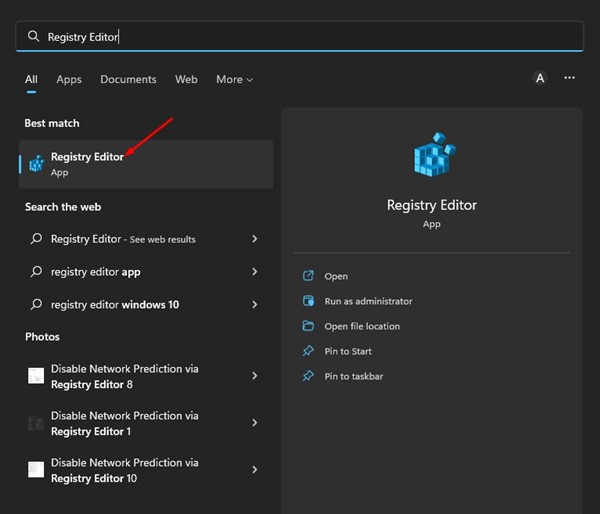
Task: Switch to the Documents tab
Action: tap(128, 80)
